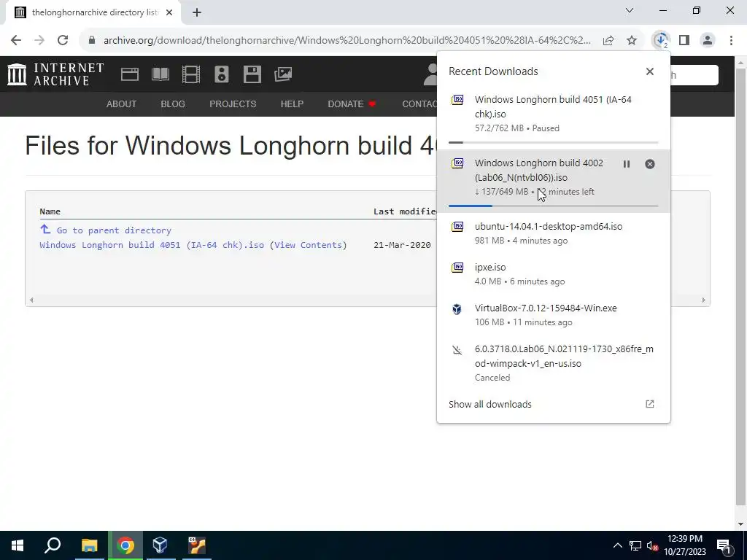747x560 pixels.
Task: Open Internet Archive video film icon
Action: (190, 74)
